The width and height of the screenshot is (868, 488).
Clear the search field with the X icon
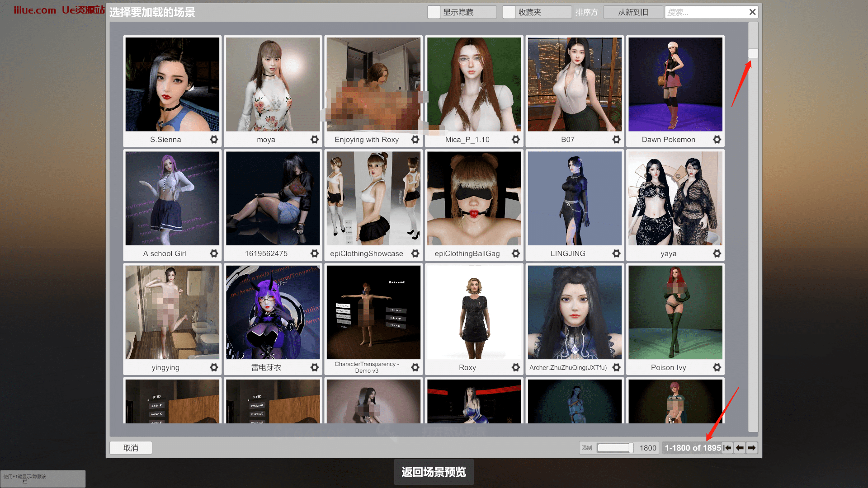(x=752, y=12)
